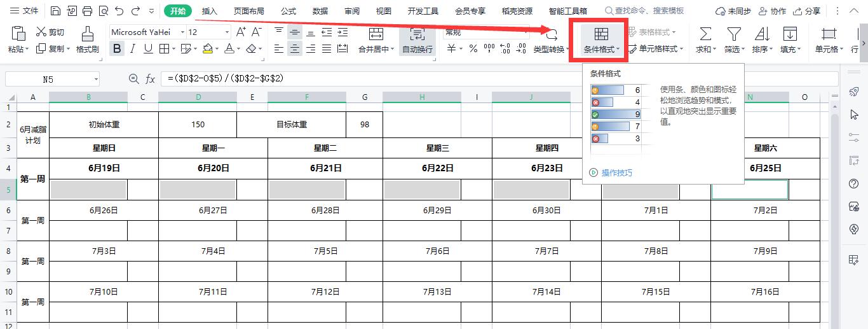Increase indent icon
The width and height of the screenshot is (868, 329).
tap(342, 32)
